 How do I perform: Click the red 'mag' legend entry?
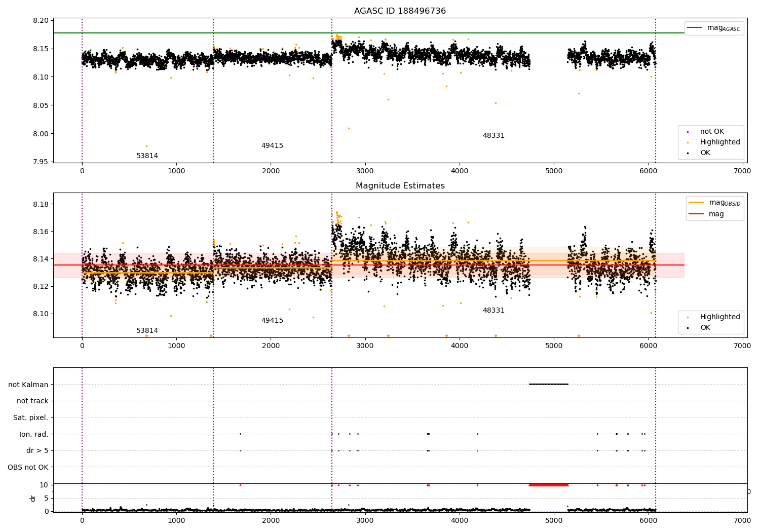pyautogui.click(x=707, y=214)
